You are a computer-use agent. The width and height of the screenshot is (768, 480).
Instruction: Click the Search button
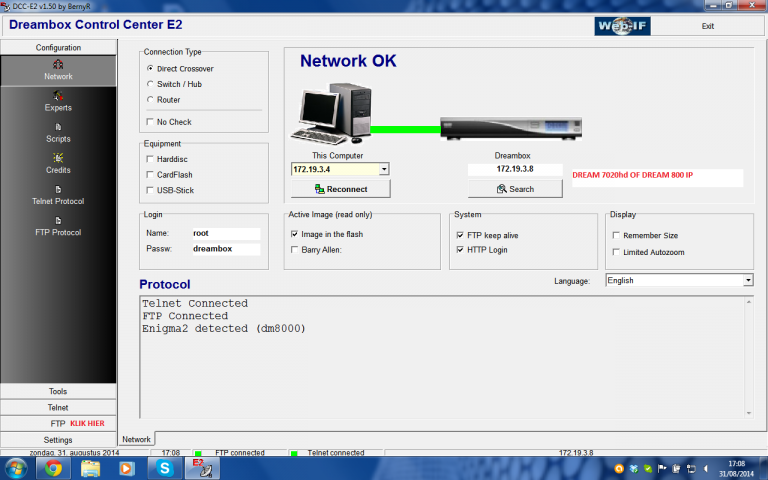tap(515, 189)
